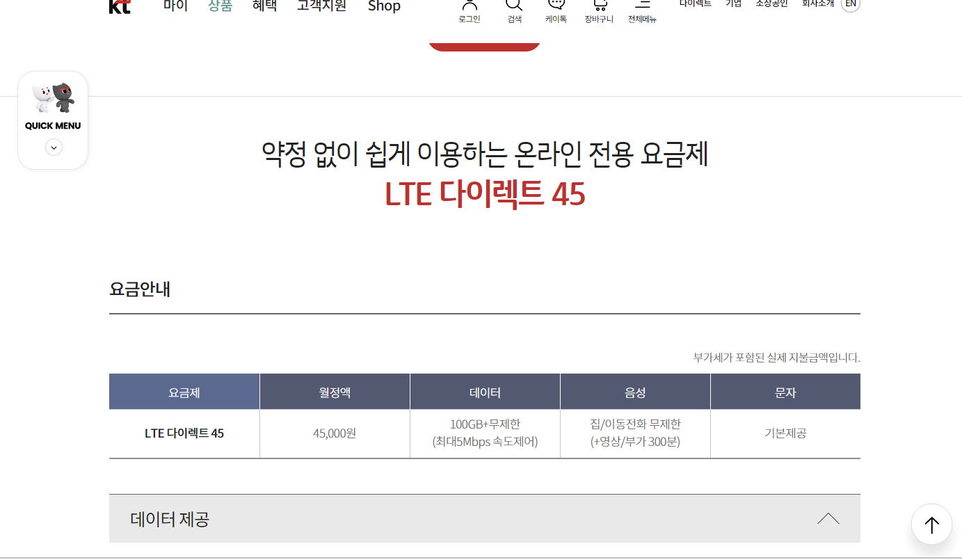Screen dimensions: 962x560
Task: Collapse the 데이터 제공 section
Action: click(828, 518)
